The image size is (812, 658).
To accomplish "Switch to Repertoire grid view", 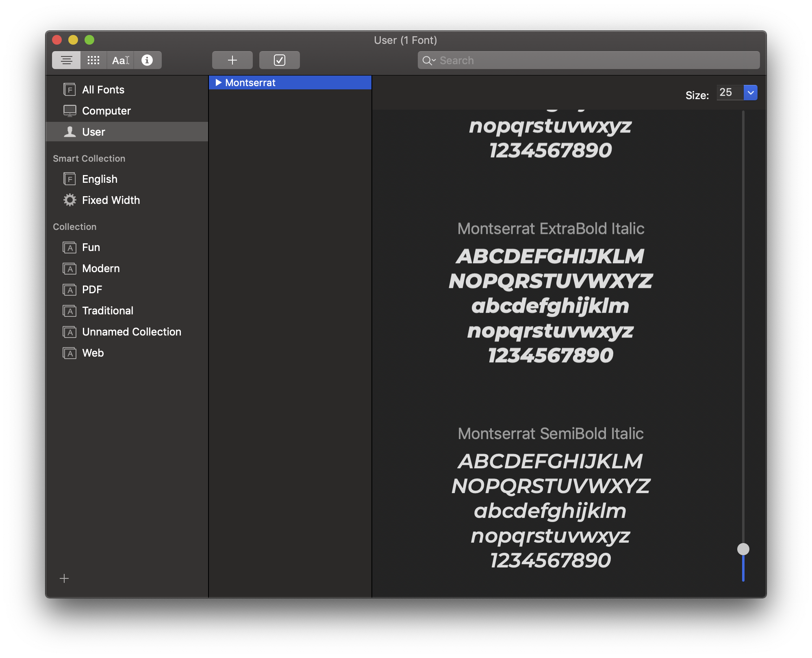I will (93, 60).
